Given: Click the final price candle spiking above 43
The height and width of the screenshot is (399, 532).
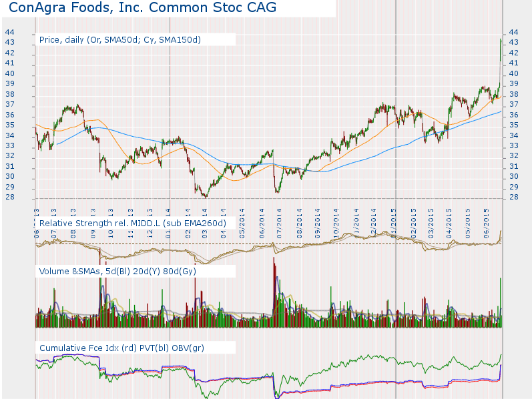Looking at the screenshot, I should click(501, 50).
